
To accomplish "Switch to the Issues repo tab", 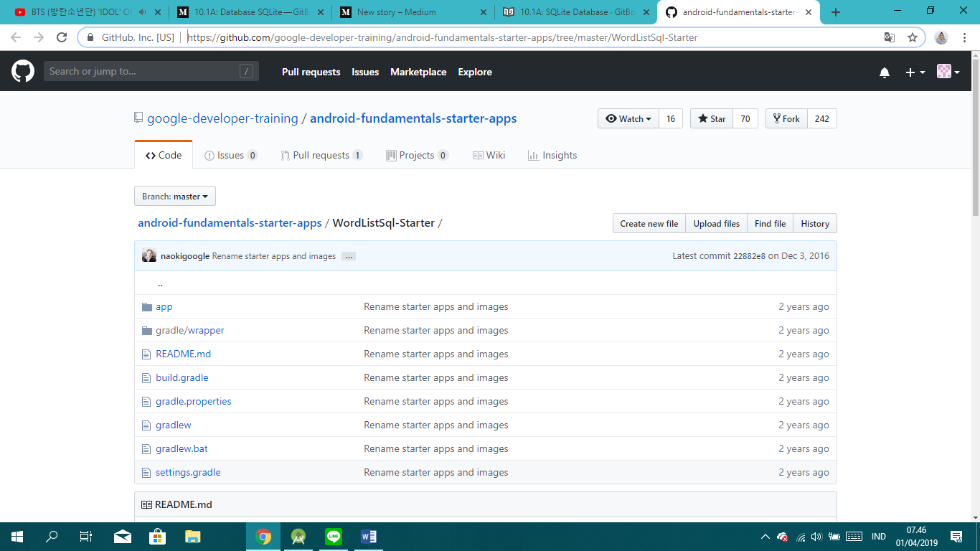I will click(231, 155).
